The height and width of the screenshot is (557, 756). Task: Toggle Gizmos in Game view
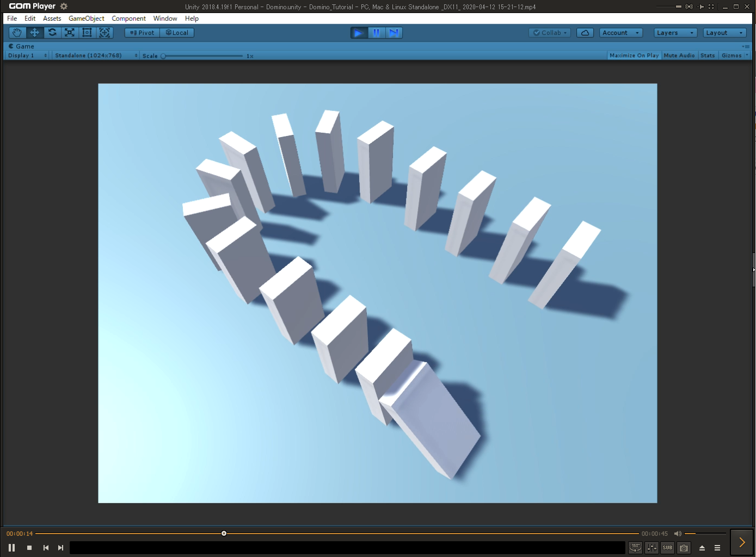click(x=732, y=55)
